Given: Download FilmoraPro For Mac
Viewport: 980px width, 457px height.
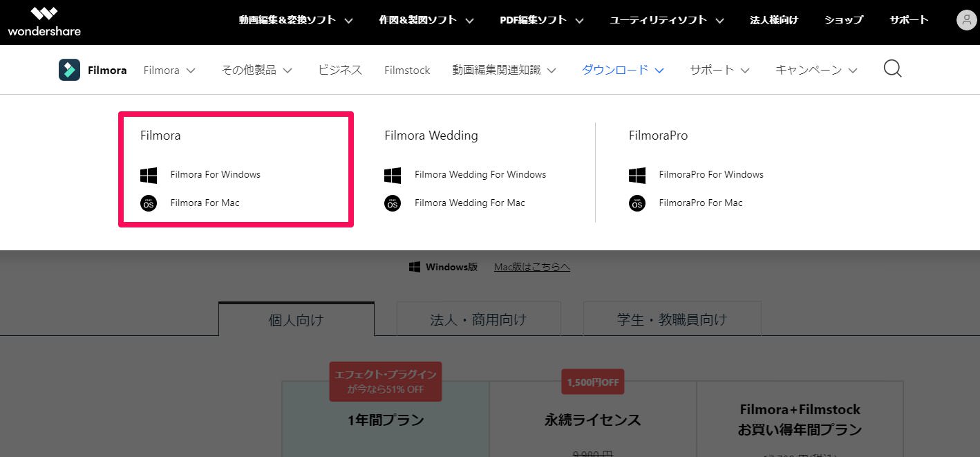Looking at the screenshot, I should [x=701, y=203].
